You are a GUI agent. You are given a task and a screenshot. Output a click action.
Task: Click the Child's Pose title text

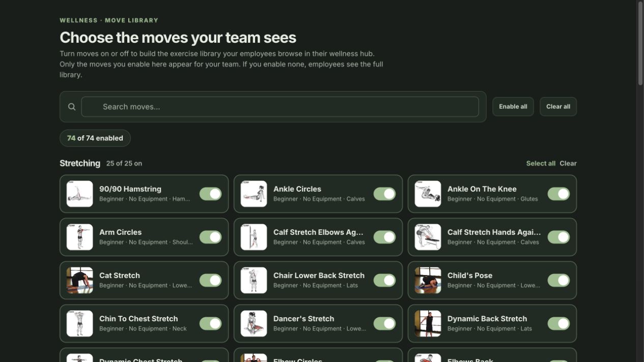pos(470,276)
